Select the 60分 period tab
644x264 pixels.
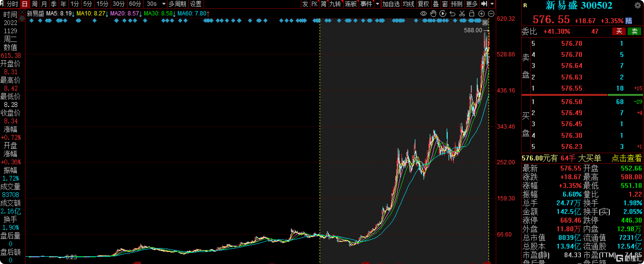(x=135, y=4)
